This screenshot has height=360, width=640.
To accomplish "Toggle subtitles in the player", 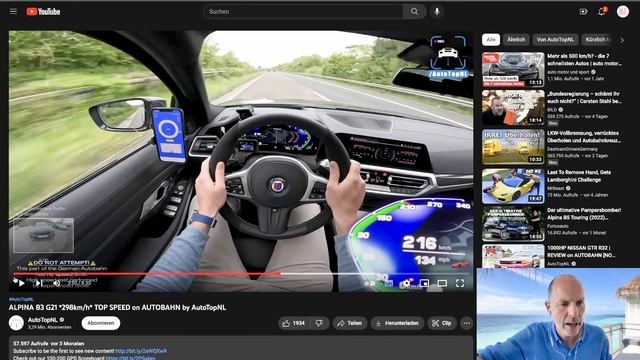I will click(x=389, y=283).
